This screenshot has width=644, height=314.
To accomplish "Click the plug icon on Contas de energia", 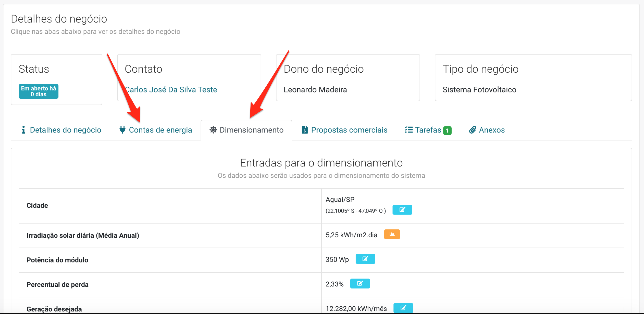I will 122,130.
